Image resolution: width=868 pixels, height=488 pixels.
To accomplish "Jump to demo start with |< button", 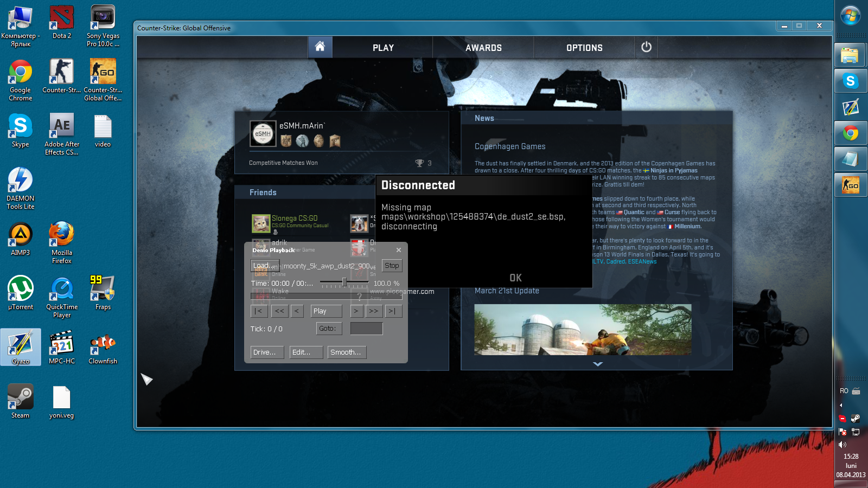I will point(258,311).
